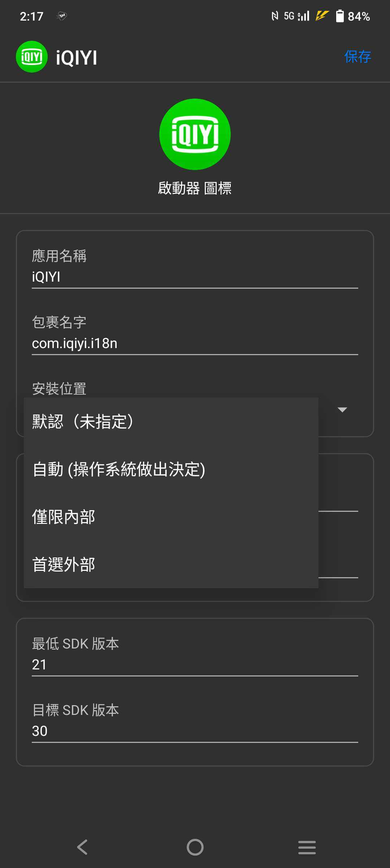390x868 pixels.
Task: Tap the large iQIYI launcher icon
Action: (x=195, y=134)
